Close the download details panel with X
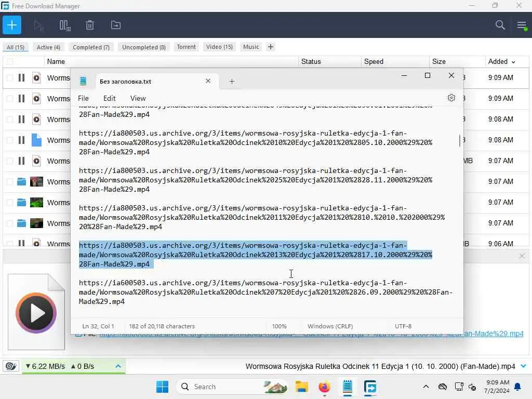Viewport: 532px width, 399px height. (522, 256)
